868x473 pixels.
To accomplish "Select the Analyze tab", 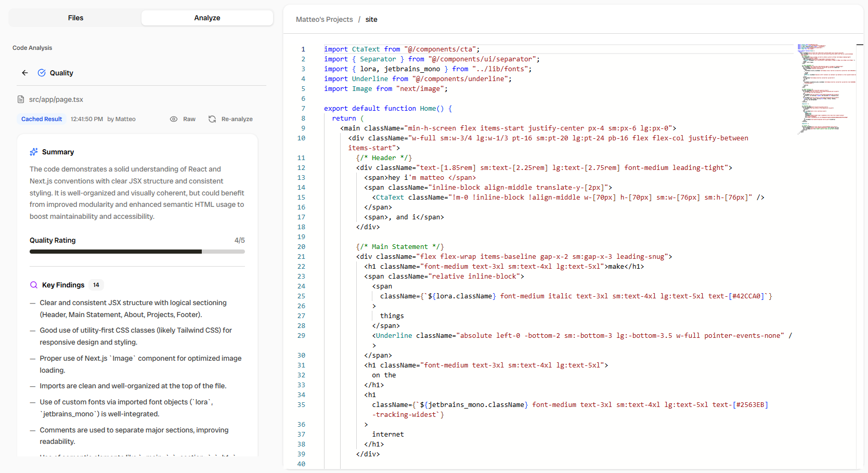I will pyautogui.click(x=207, y=18).
